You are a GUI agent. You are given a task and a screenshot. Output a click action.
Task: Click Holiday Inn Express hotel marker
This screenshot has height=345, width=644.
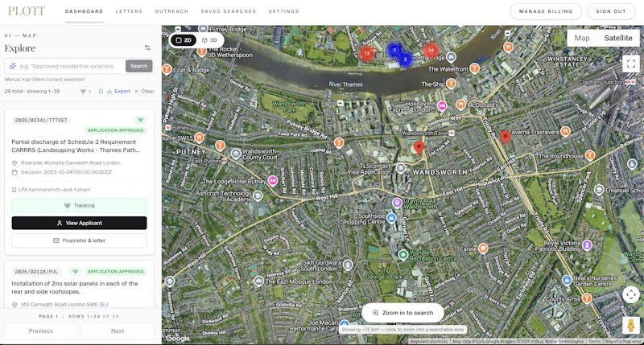(x=442, y=106)
